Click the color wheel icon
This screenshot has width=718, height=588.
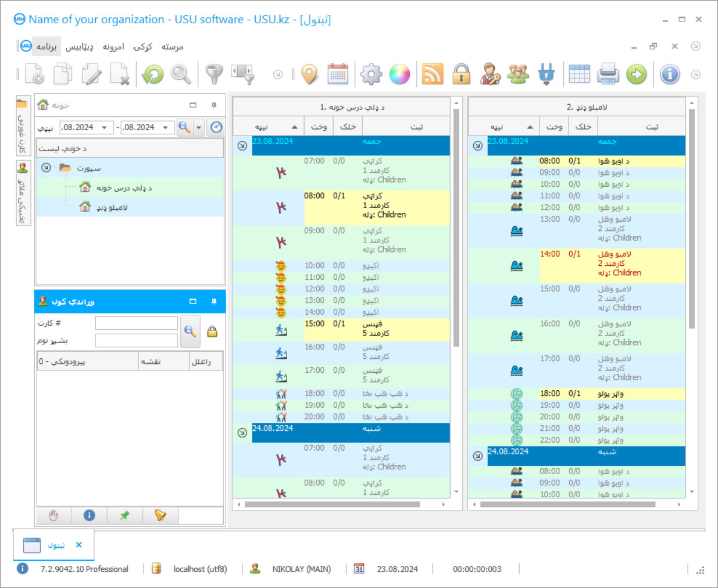(x=399, y=74)
